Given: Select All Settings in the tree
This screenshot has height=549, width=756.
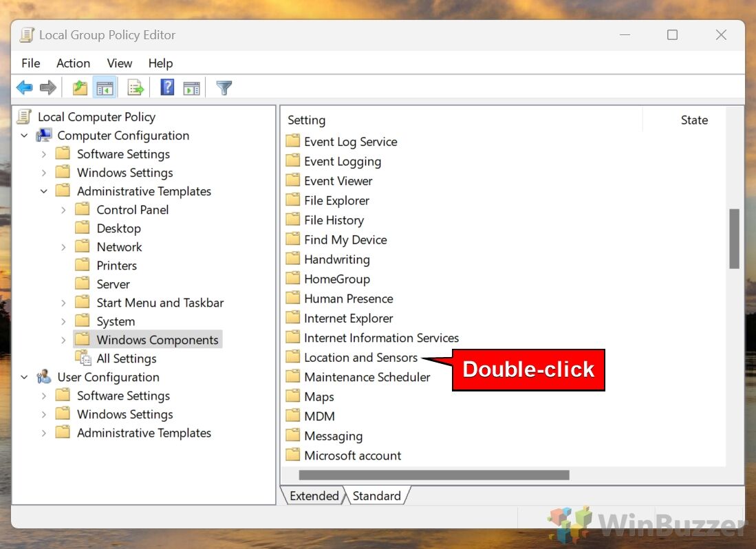Looking at the screenshot, I should pyautogui.click(x=126, y=358).
